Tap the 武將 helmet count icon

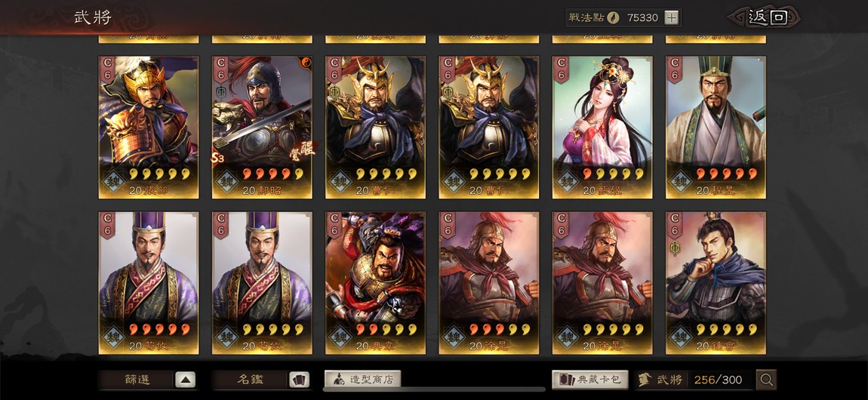644,380
